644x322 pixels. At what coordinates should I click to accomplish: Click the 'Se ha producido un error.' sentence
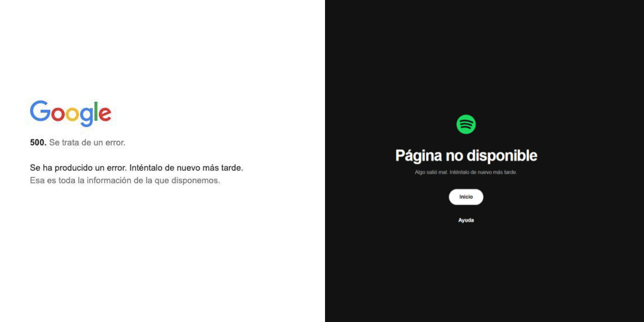[x=78, y=168]
